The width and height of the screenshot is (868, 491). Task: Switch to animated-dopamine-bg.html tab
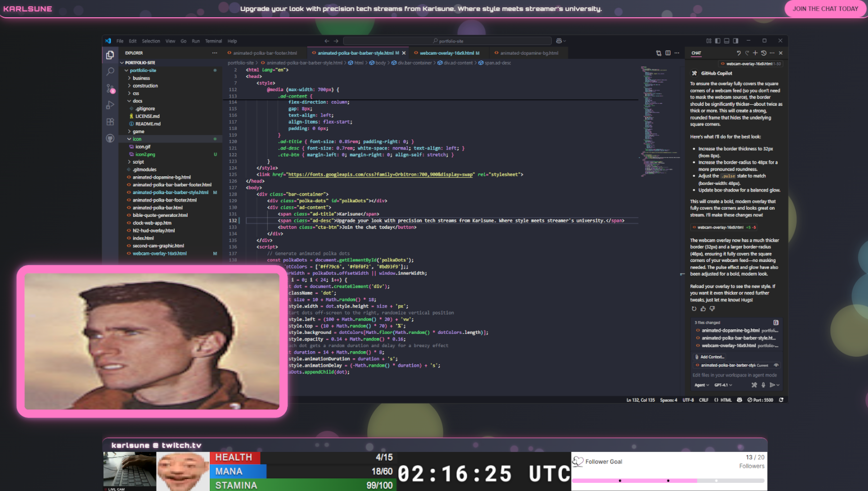point(529,53)
